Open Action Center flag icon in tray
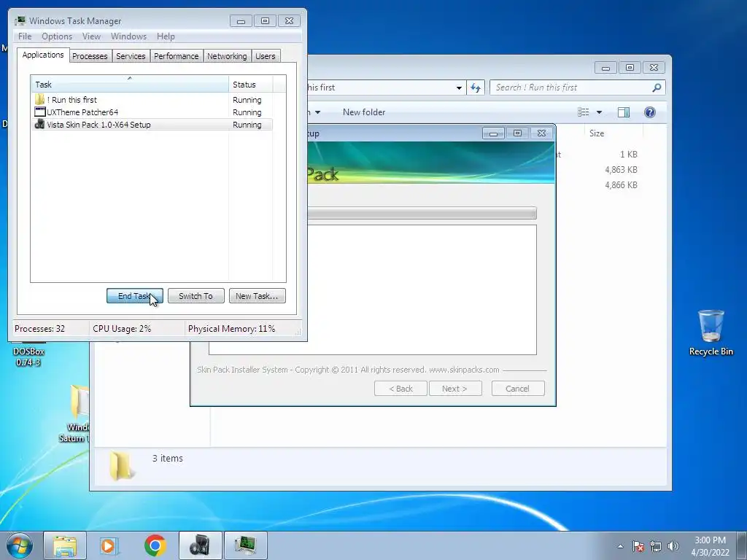Screen dimensions: 747x560 [638, 546]
